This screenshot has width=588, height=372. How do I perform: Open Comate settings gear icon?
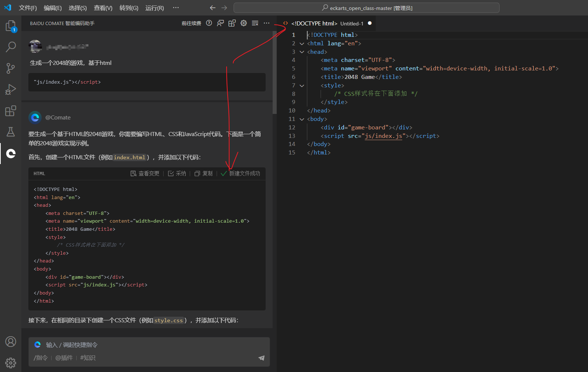click(x=244, y=23)
